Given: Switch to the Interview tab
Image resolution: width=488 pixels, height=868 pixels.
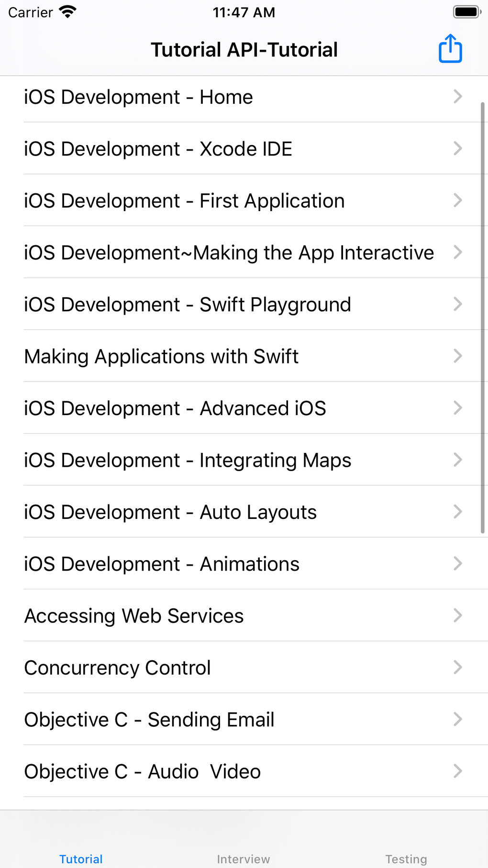Looking at the screenshot, I should point(244,859).
